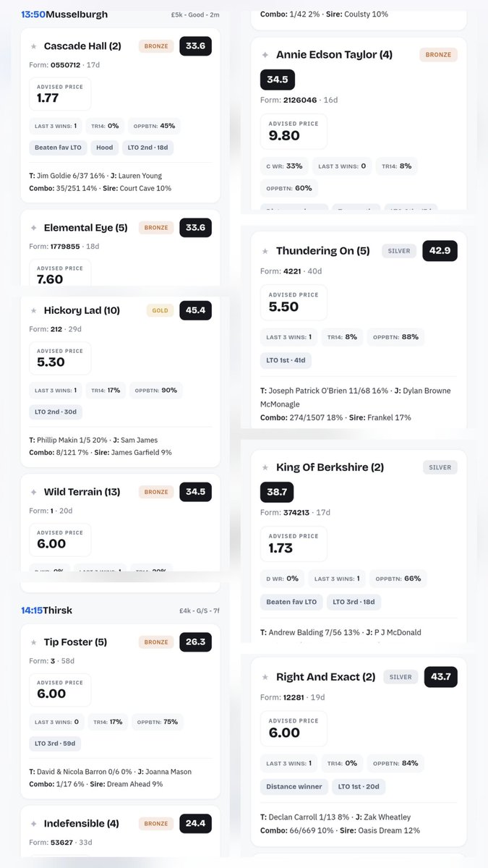This screenshot has width=488, height=868.
Task: Star the Hickory Lad runner
Action: pyautogui.click(x=33, y=310)
